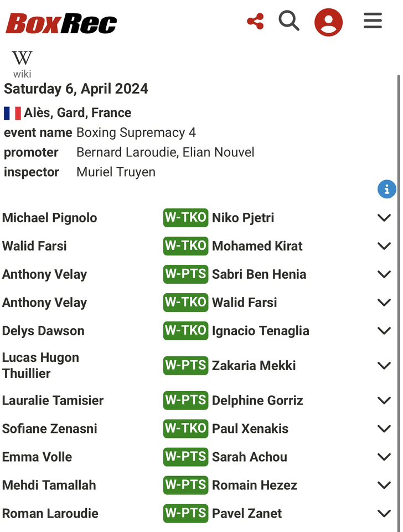The width and height of the screenshot is (403, 532).
Task: Expand the Roman Laroudie vs Pavel Zanet bout
Action: point(384,513)
